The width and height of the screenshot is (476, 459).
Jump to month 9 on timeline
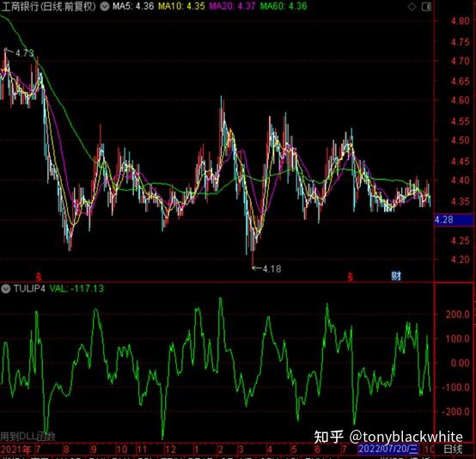click(95, 450)
